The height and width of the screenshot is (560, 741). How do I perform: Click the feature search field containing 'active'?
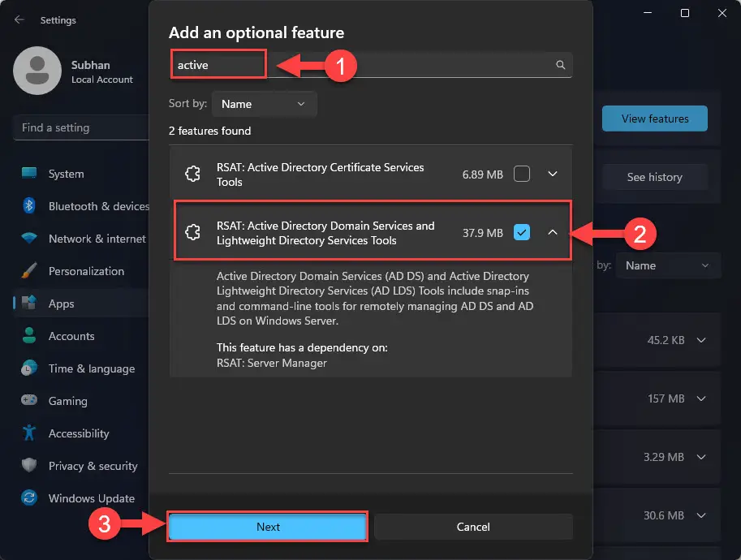click(218, 64)
